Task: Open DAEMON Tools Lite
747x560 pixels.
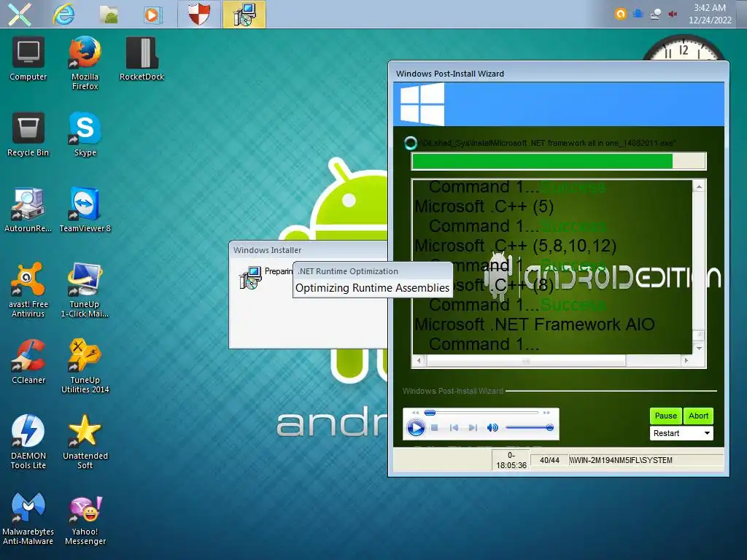Action: (28, 441)
